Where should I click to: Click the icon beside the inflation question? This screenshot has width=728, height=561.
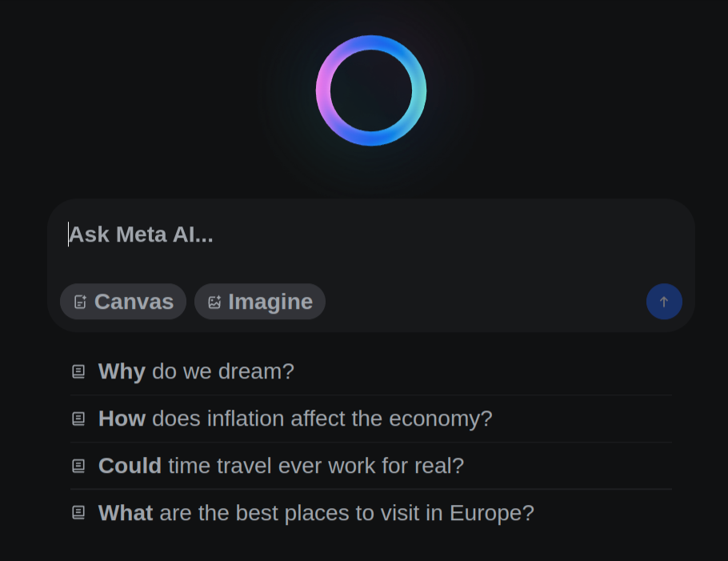point(78,419)
